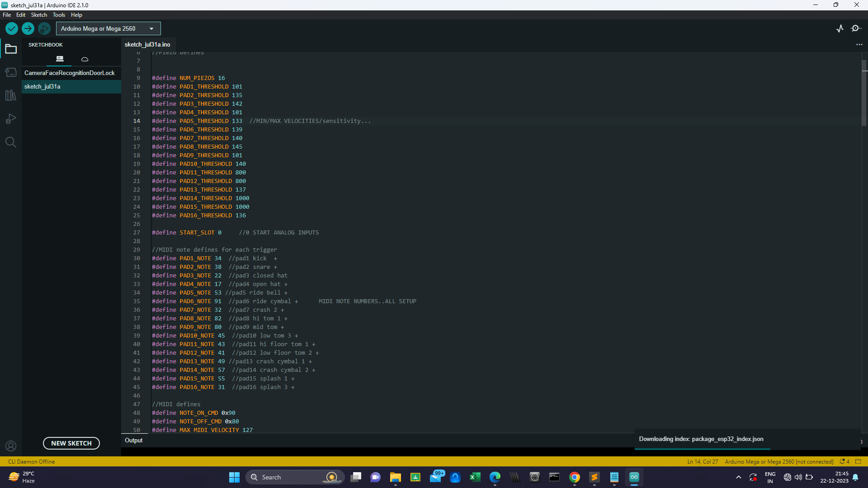Image resolution: width=868 pixels, height=488 pixels.
Task: Open the Tools menu
Action: click(59, 15)
